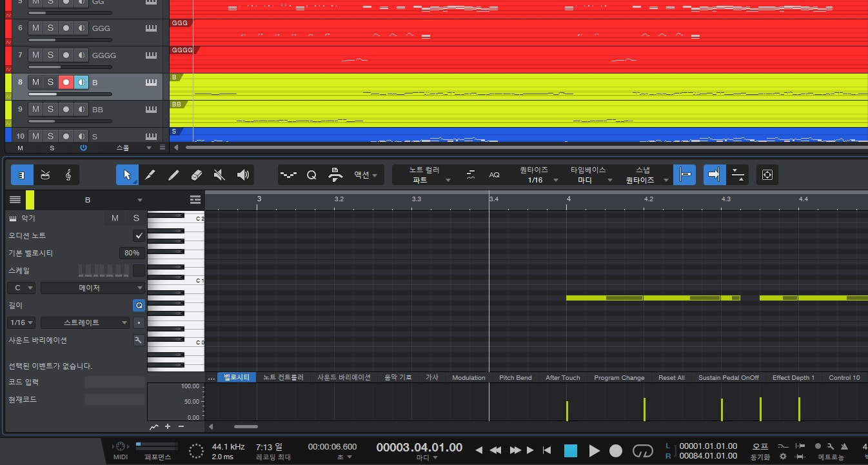Solo track 9 BB
This screenshot has height=465, width=868.
click(x=50, y=109)
